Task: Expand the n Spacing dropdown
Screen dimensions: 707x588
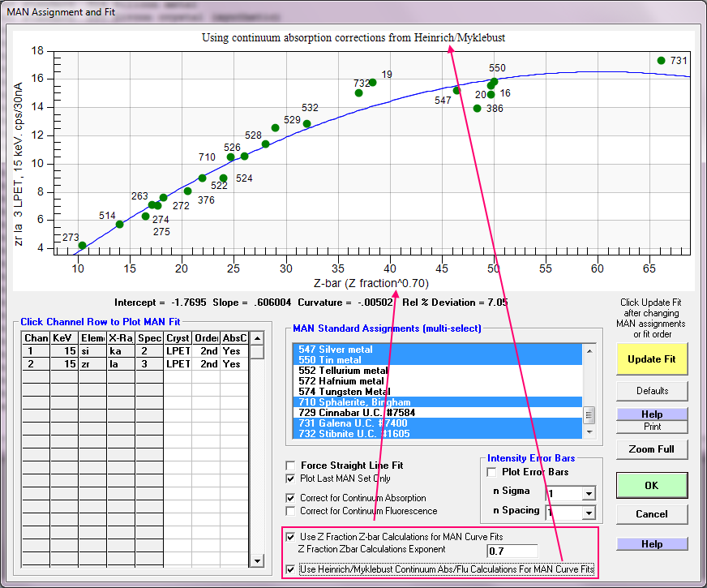Action: (x=589, y=513)
